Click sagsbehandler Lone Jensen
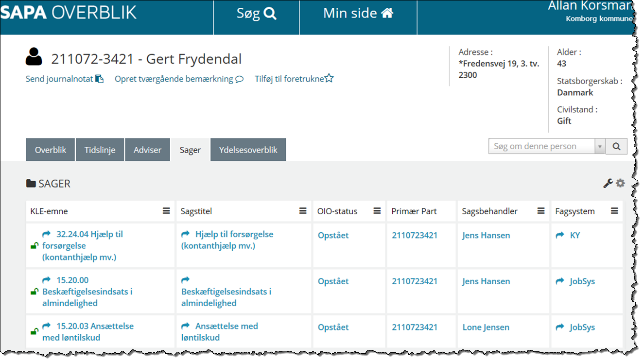The height and width of the screenshot is (362, 644). (x=486, y=327)
